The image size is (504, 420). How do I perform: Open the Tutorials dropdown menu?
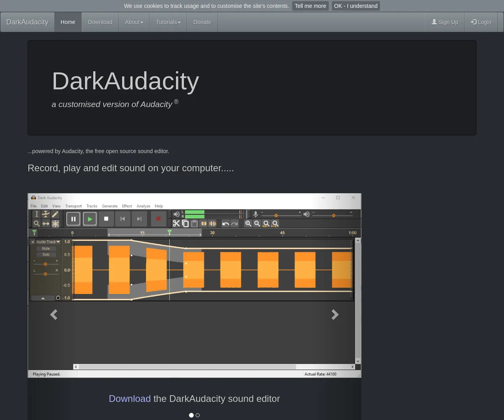coord(168,22)
